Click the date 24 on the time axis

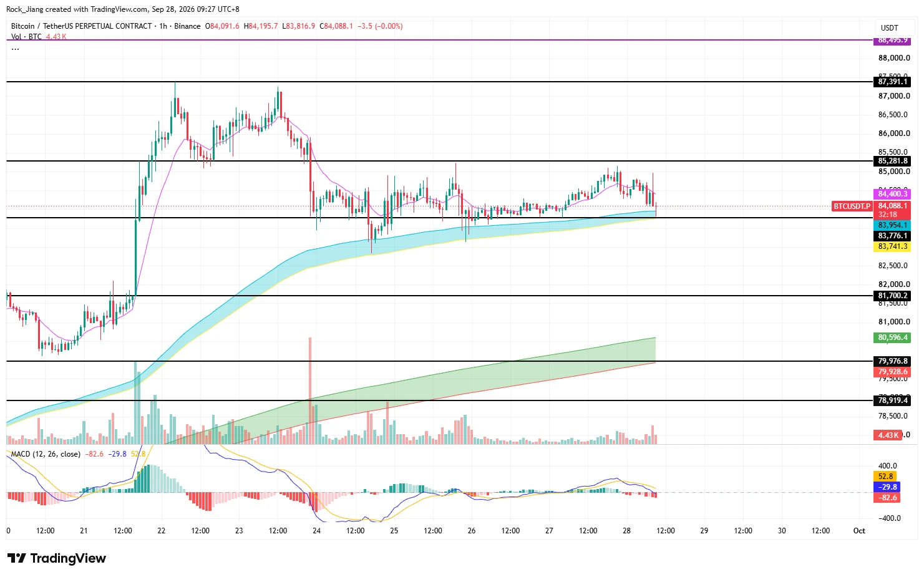317,531
